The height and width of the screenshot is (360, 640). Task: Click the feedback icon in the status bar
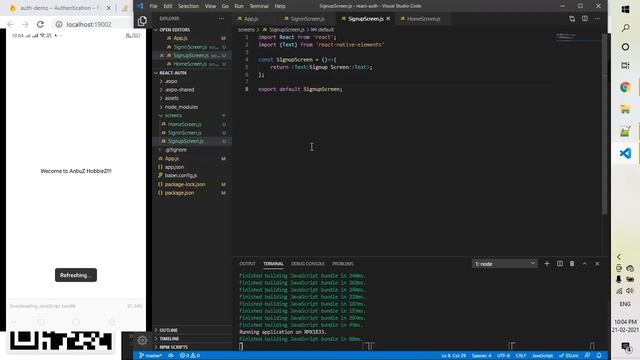(x=587, y=356)
